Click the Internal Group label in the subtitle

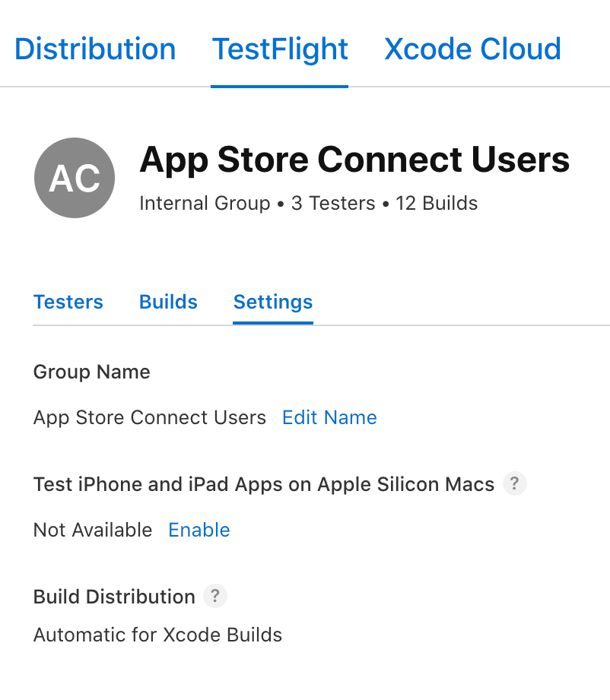tap(205, 204)
